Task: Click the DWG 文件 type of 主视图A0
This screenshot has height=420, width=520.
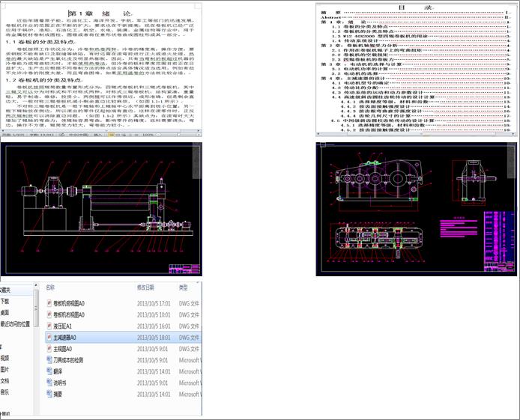Action: 189,349
